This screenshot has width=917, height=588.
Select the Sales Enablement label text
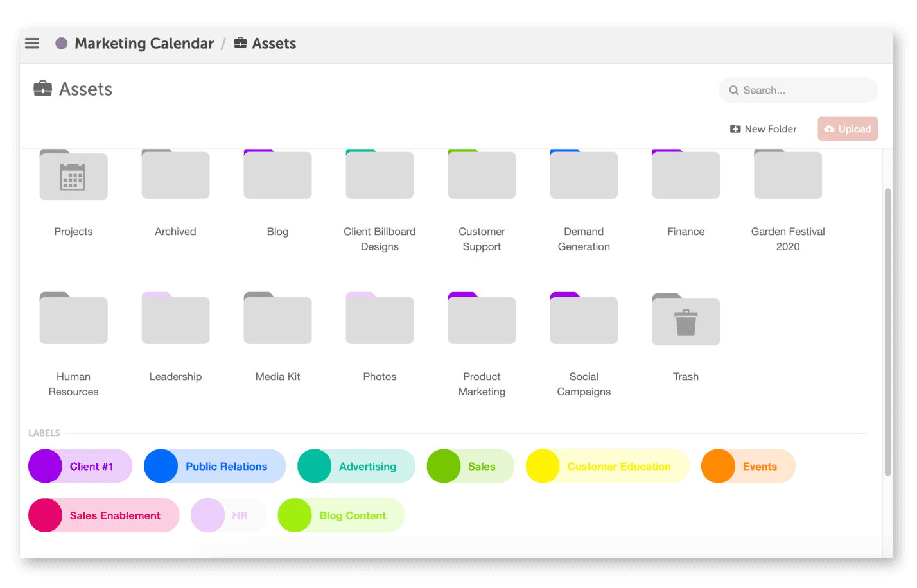tap(115, 515)
